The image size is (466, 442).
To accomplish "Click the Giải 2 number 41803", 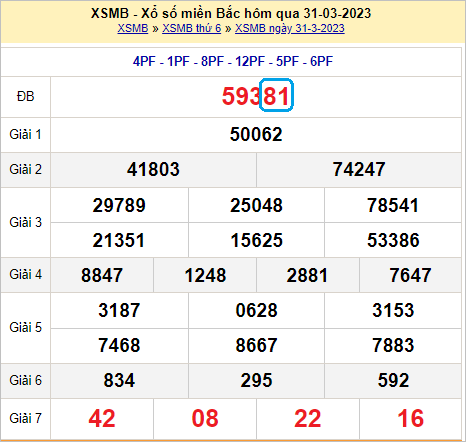I will [153, 169].
